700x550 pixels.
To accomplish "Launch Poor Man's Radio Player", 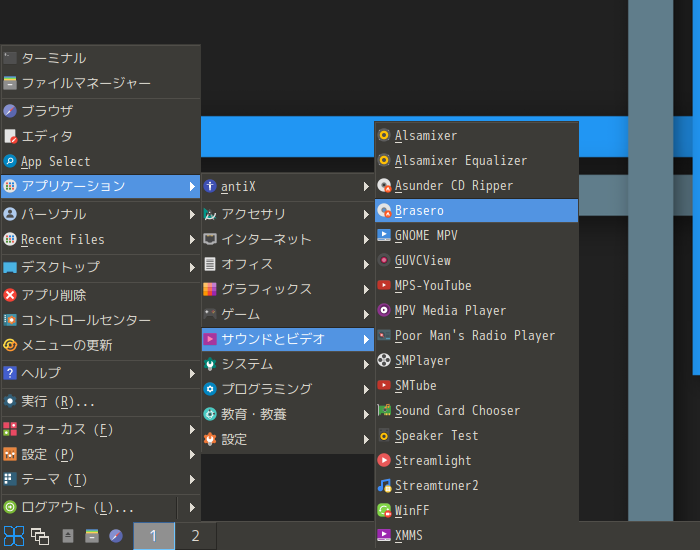I will point(477,335).
